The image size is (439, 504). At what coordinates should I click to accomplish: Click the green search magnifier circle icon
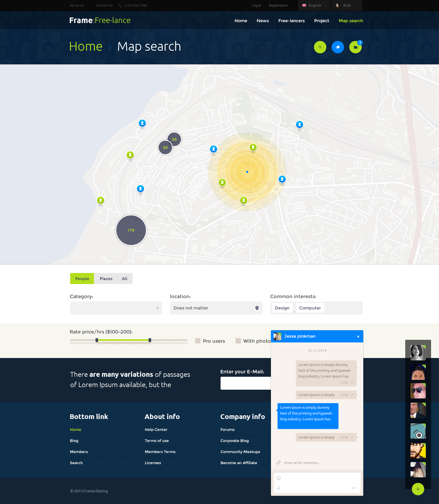point(320,47)
